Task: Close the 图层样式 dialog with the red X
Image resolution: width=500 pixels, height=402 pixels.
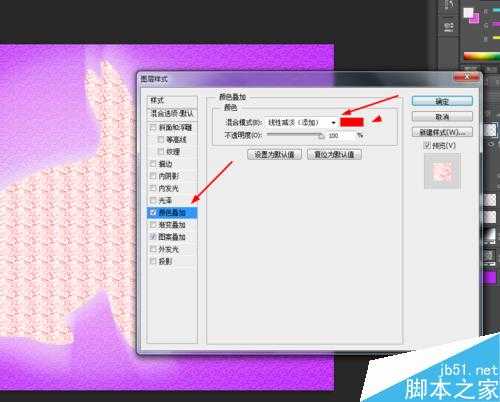Action: click(467, 77)
